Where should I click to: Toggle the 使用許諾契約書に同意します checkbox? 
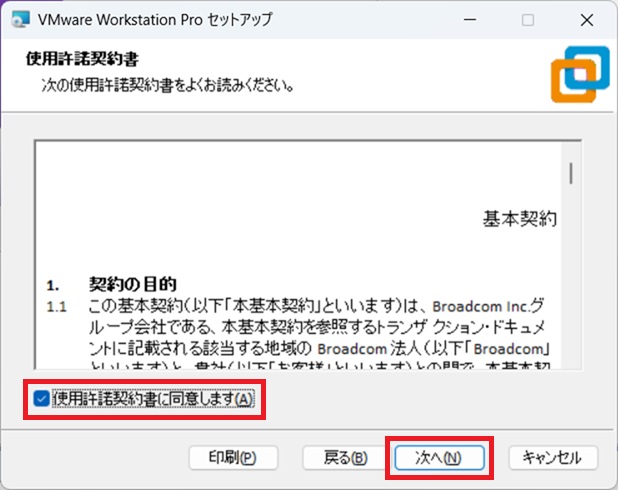tap(41, 399)
